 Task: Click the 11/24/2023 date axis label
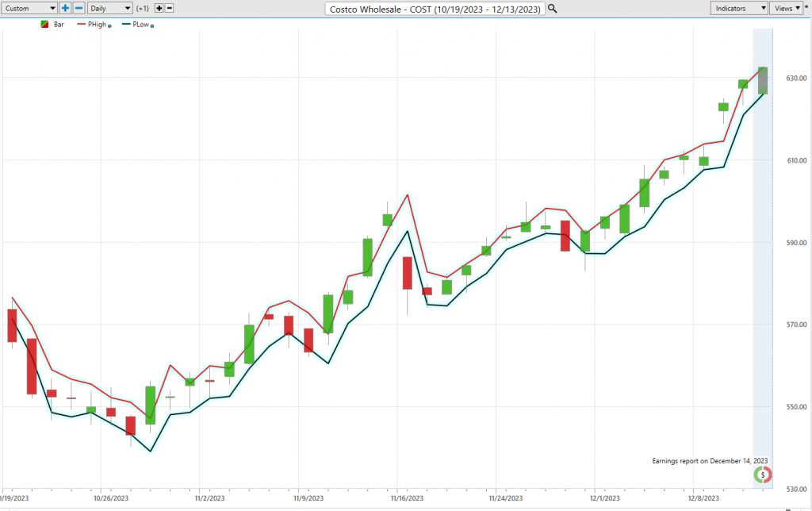click(506, 498)
